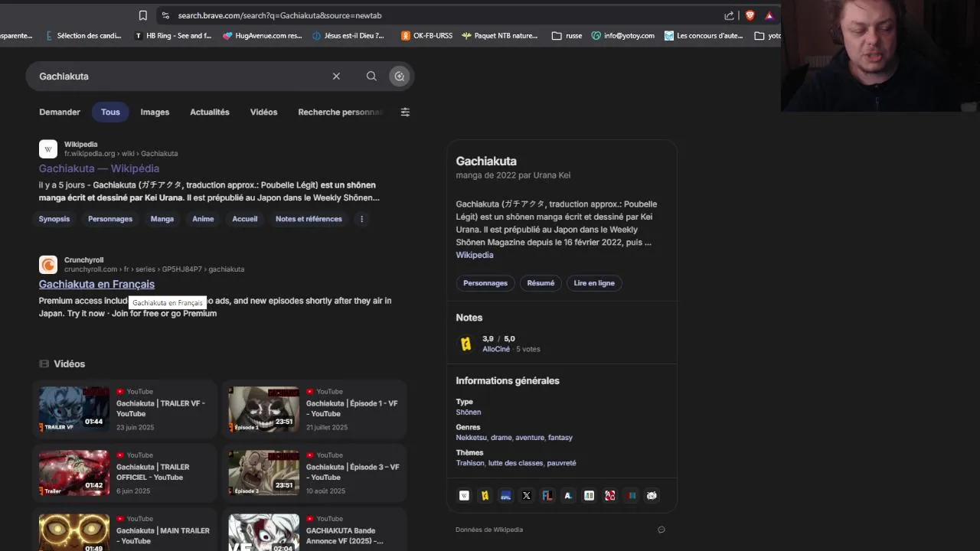Switch to the Actualités tab
980x551 pixels.
pyautogui.click(x=210, y=112)
